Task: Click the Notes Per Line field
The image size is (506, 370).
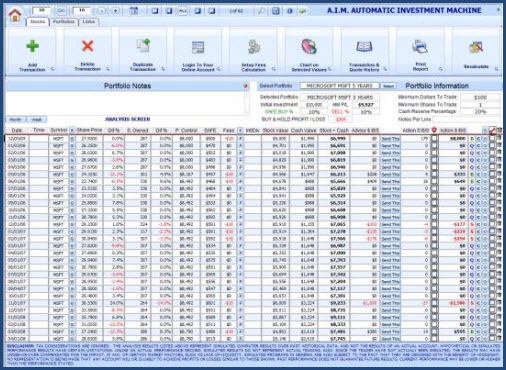Action: point(466,119)
